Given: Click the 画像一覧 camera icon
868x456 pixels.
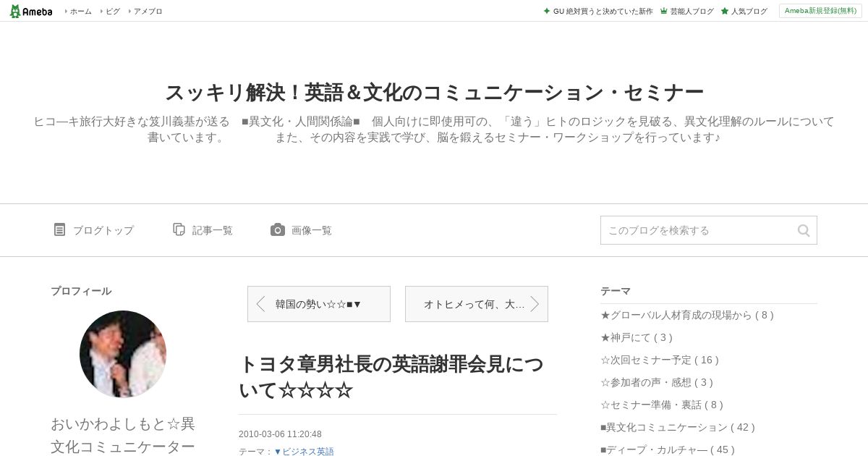Looking at the screenshot, I should pyautogui.click(x=278, y=229).
